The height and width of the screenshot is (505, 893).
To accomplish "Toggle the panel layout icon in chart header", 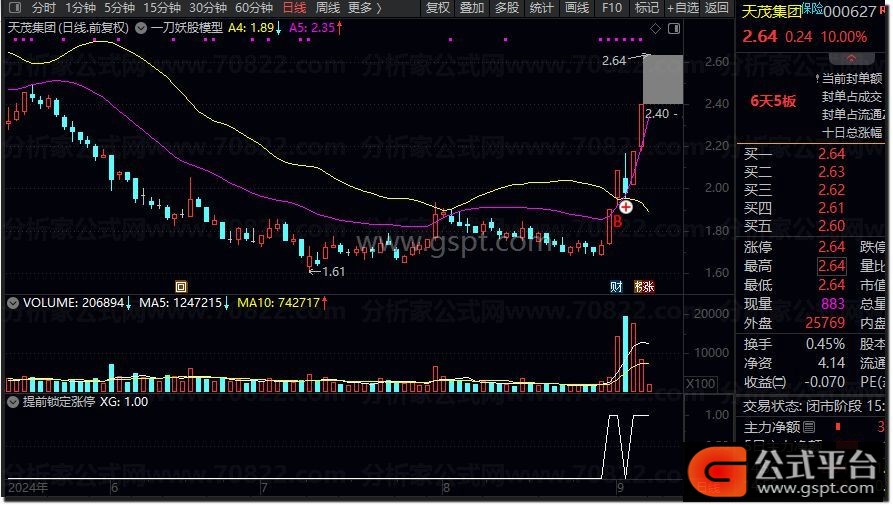I will tap(674, 28).
